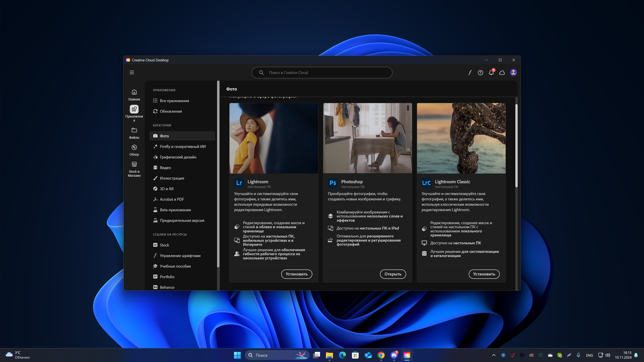This screenshot has width=644, height=362.
Task: Open the Portfolio resource link
Action: 182,276
